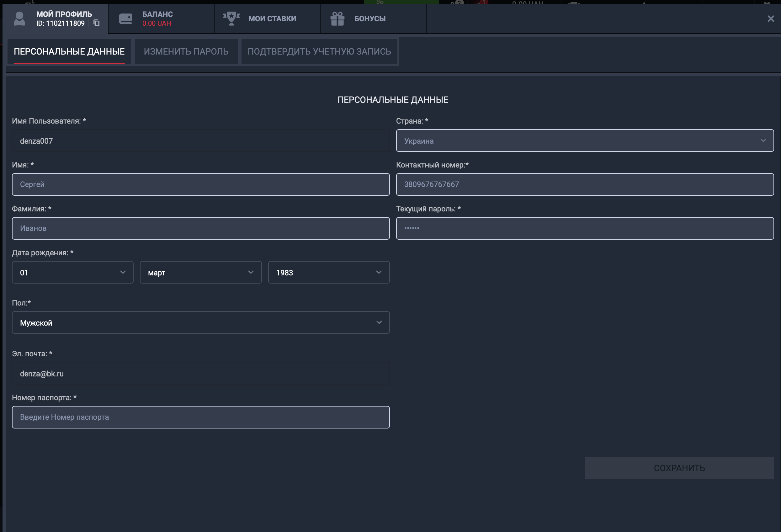This screenshot has width=781, height=532.
Task: Click the Текущий пароль field
Action: point(585,228)
